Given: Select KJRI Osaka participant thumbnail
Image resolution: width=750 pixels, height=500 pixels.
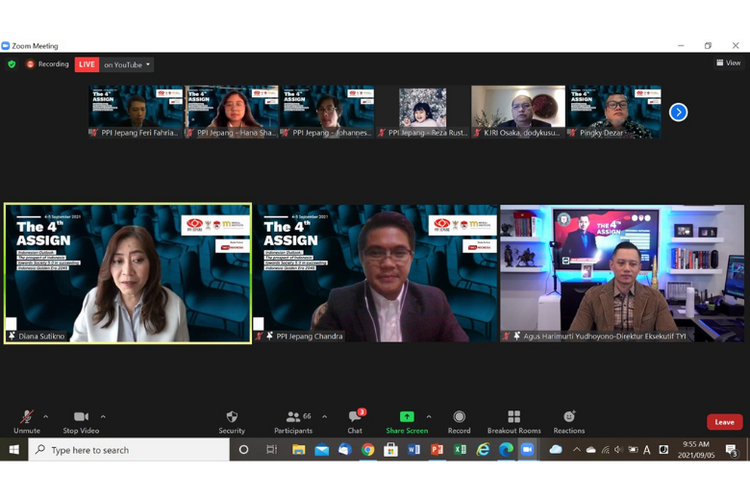Looking at the screenshot, I should [518, 110].
